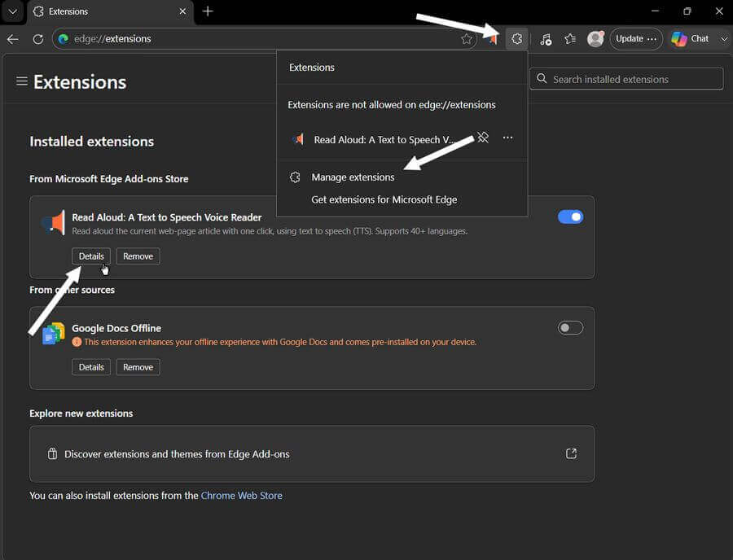
Task: Minimize the Edge window
Action: click(x=656, y=11)
